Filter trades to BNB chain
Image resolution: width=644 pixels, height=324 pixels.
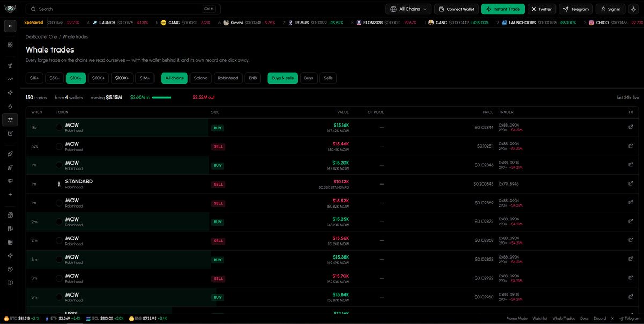(252, 78)
